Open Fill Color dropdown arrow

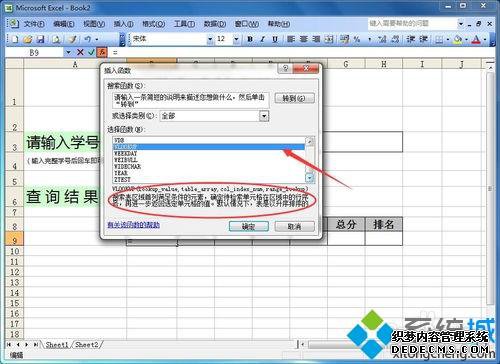(x=466, y=39)
